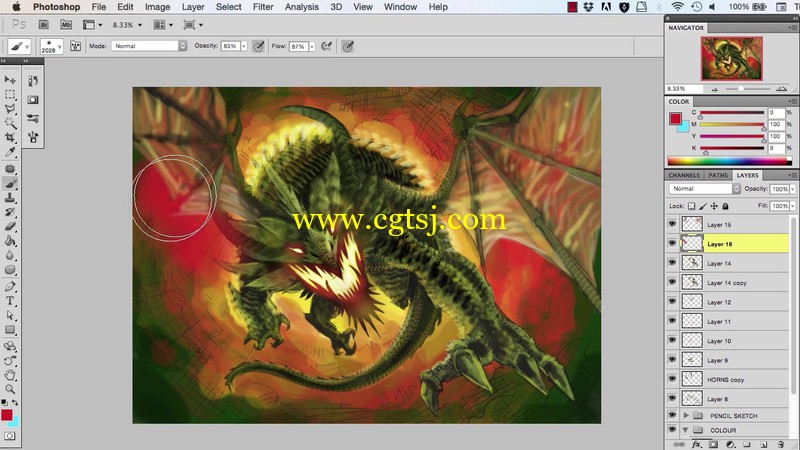
Task: Select the History Brush tool
Action: pos(10,212)
